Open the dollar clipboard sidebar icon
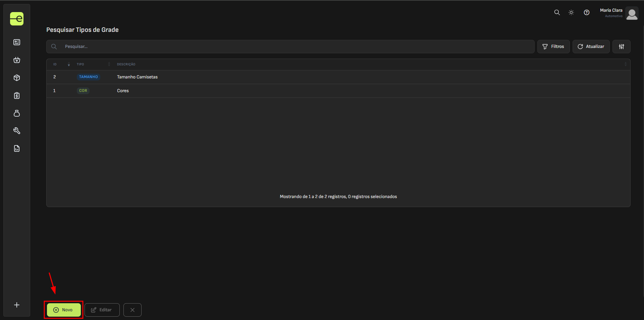Screen dimensions: 644x320 click(x=17, y=95)
